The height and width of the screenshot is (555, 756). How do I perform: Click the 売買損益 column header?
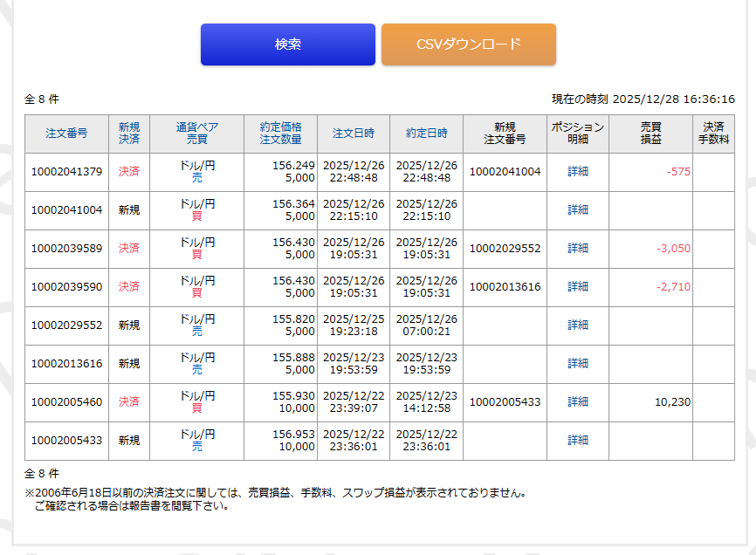pyautogui.click(x=650, y=134)
